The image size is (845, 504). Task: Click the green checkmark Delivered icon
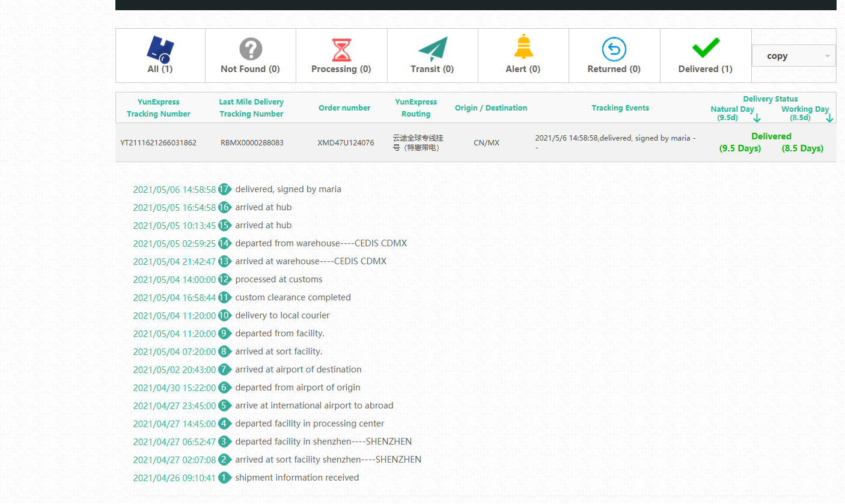[706, 48]
